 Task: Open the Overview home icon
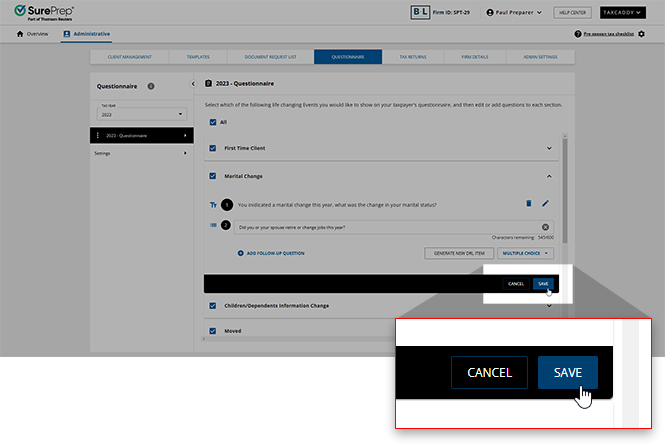pos(20,34)
